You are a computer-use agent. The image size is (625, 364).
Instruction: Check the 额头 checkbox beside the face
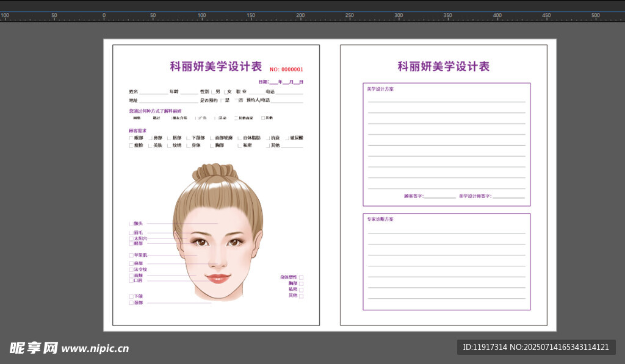[x=131, y=224]
